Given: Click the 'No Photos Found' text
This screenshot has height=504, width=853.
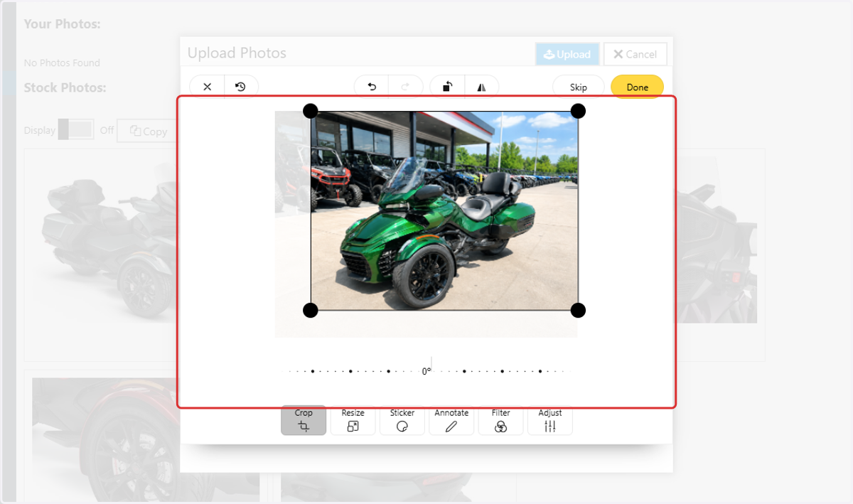Looking at the screenshot, I should (62, 63).
